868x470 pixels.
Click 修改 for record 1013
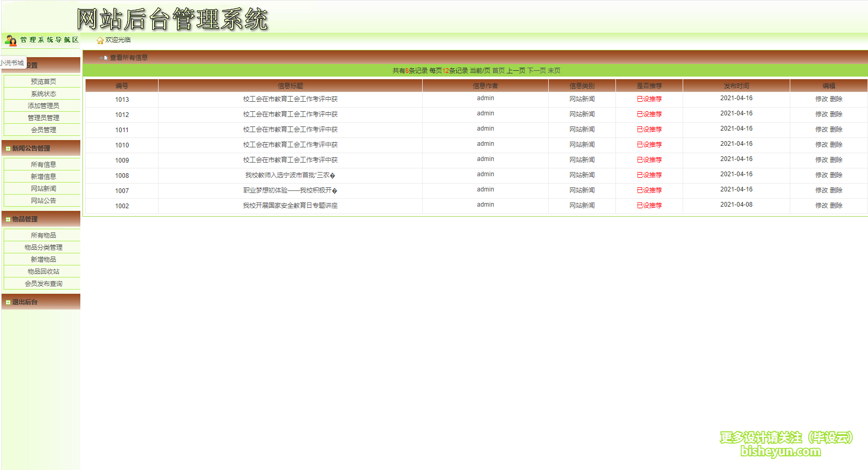click(x=821, y=99)
